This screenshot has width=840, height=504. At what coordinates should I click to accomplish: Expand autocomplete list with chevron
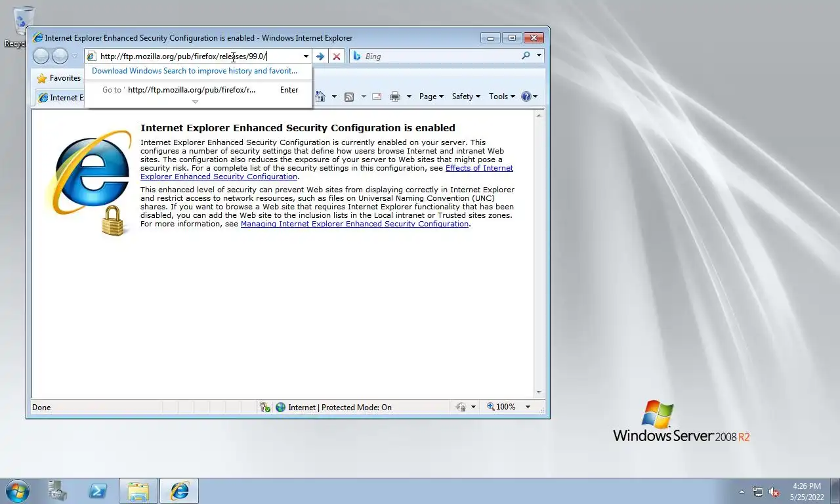195,102
